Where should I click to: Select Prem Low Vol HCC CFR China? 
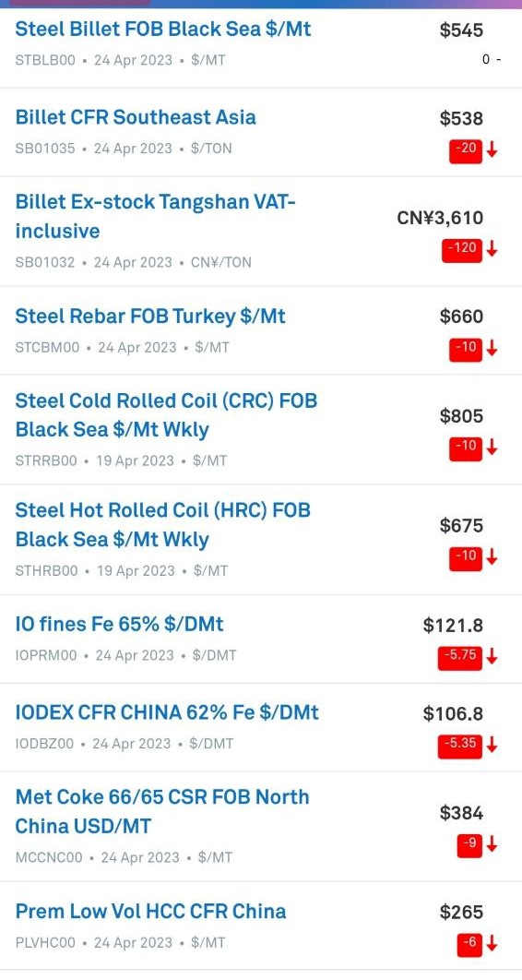coord(150,911)
